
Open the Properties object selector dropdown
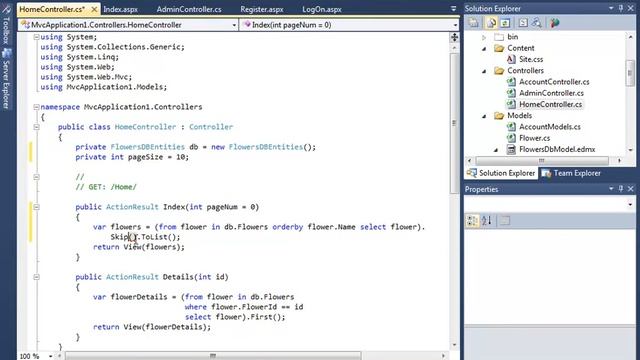tap(630, 204)
